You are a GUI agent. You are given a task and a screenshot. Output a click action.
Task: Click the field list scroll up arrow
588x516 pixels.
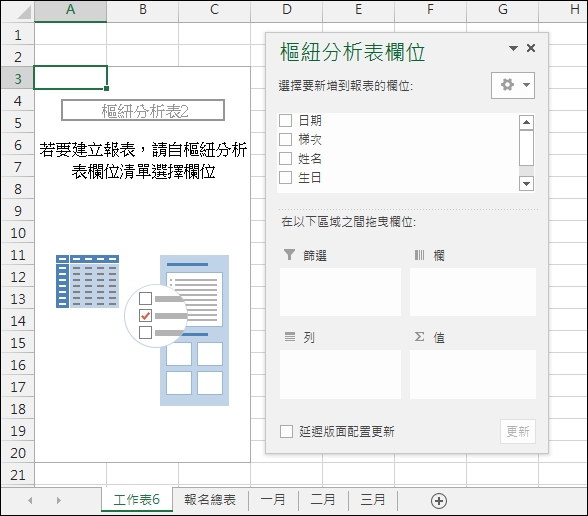(526, 122)
